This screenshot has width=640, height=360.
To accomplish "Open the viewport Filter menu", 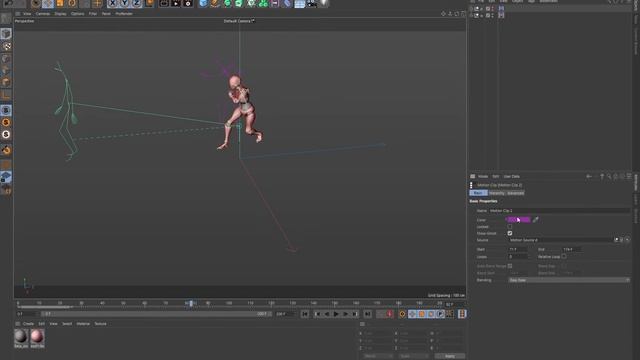I will tap(93, 13).
